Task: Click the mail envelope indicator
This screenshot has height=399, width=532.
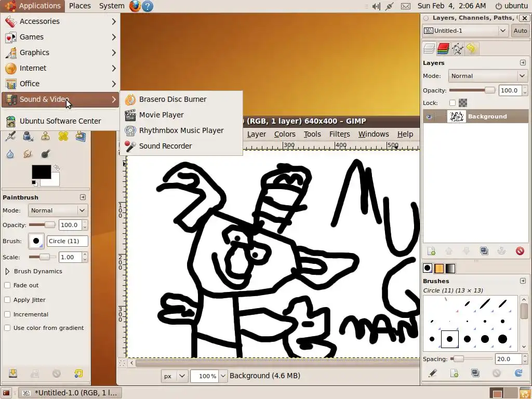Action: click(x=405, y=6)
